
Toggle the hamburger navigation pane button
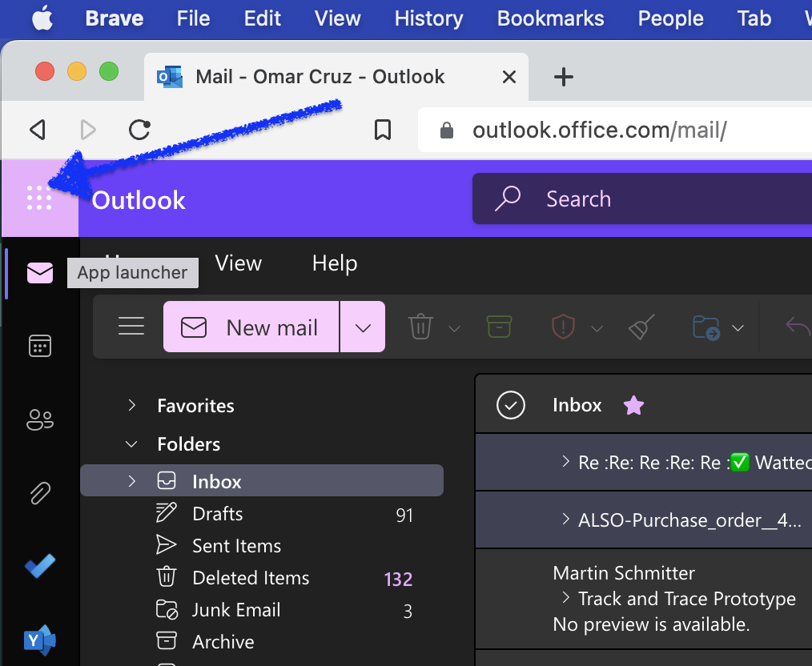pos(131,327)
